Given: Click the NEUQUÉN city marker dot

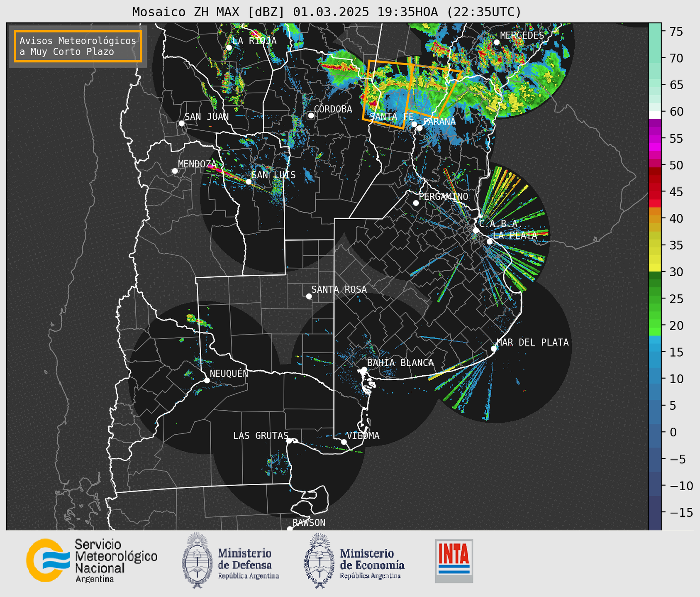Looking at the screenshot, I should (x=207, y=380).
